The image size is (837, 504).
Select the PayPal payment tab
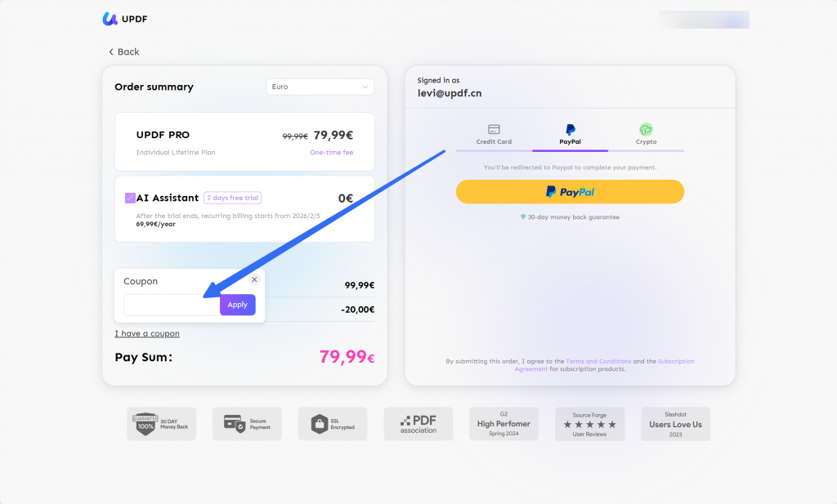(570, 135)
